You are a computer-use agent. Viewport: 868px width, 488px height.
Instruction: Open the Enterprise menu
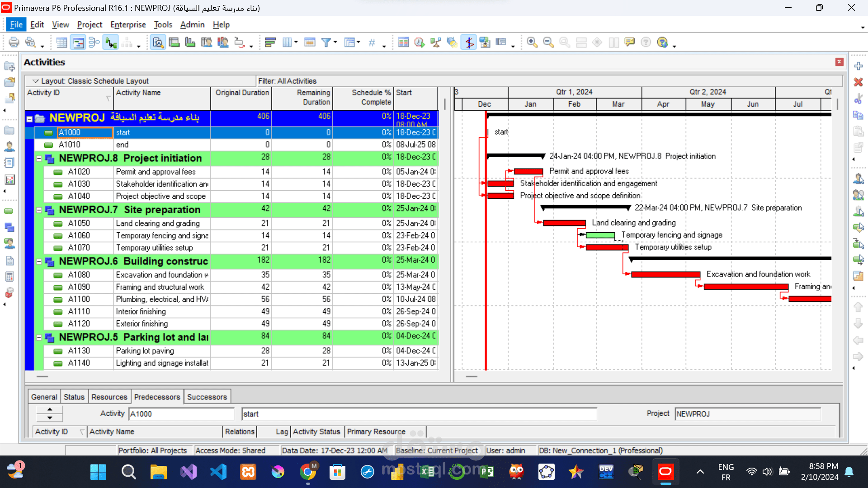click(x=128, y=25)
